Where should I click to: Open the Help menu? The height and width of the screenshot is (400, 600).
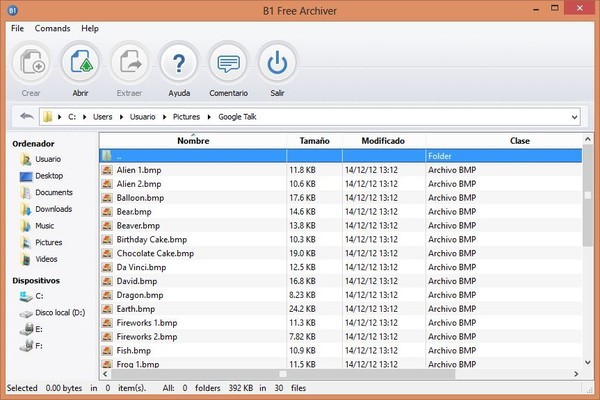coord(90,28)
